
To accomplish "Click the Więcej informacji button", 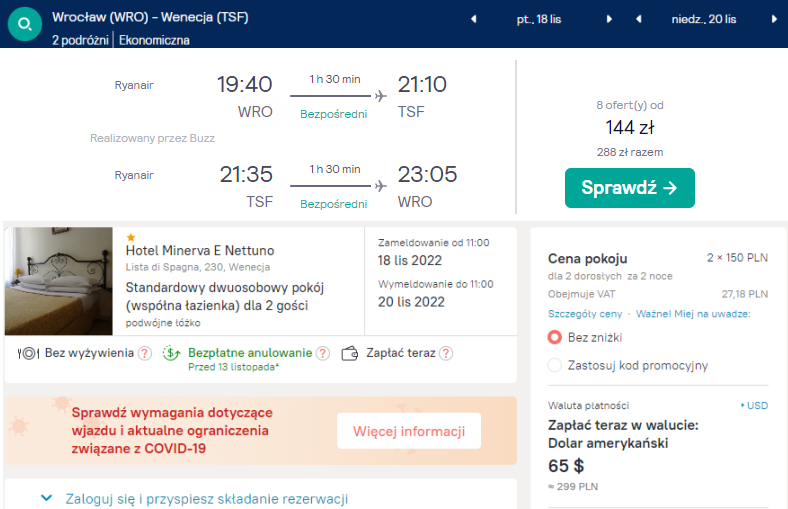I will 408,431.
